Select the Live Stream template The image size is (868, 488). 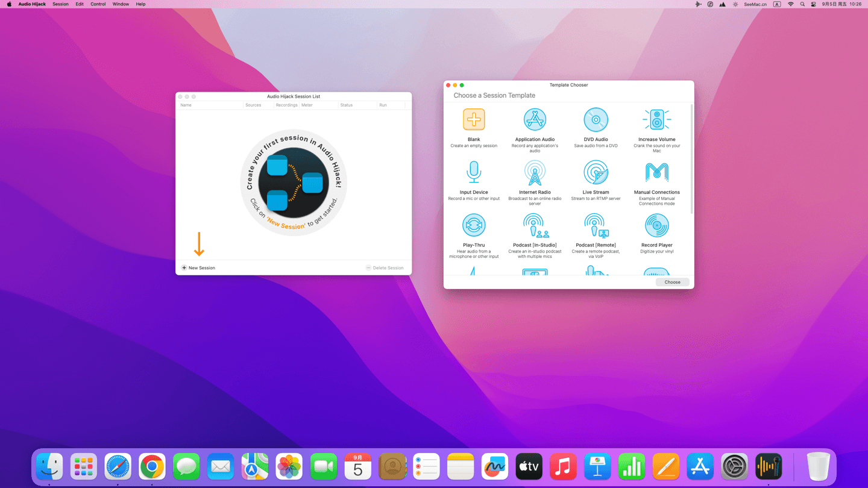pos(596,173)
